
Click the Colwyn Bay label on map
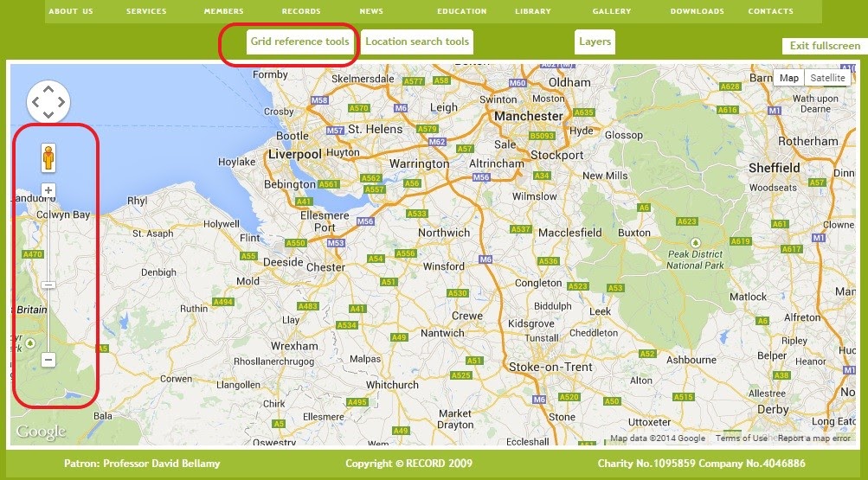click(63, 215)
